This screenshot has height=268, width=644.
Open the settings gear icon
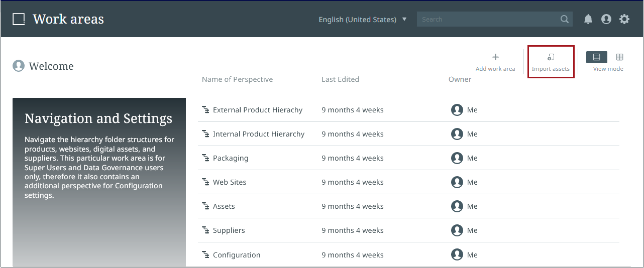tap(624, 19)
